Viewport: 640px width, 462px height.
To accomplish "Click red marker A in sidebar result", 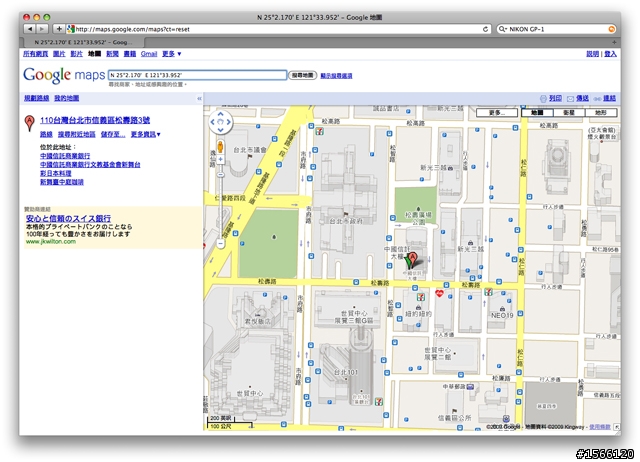I will point(29,123).
